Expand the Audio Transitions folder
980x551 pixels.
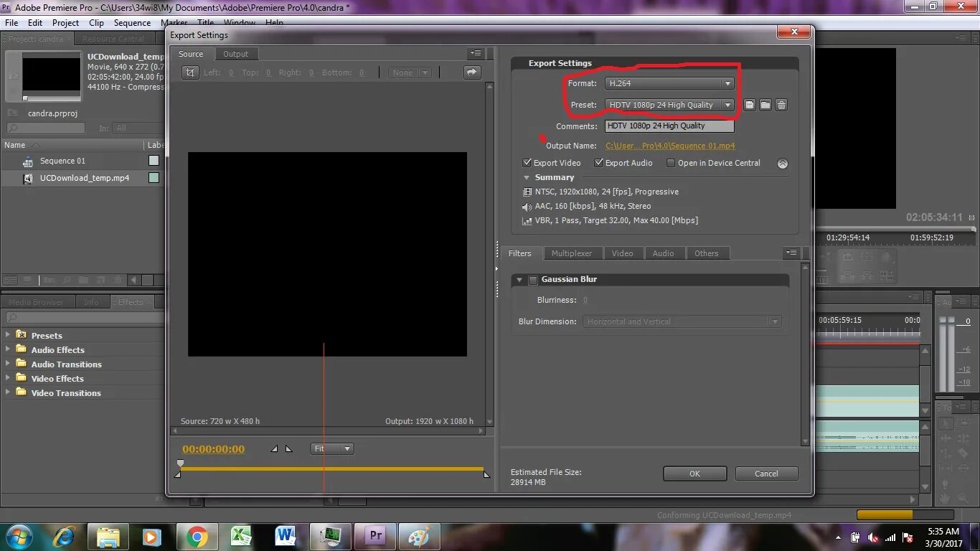click(x=7, y=364)
